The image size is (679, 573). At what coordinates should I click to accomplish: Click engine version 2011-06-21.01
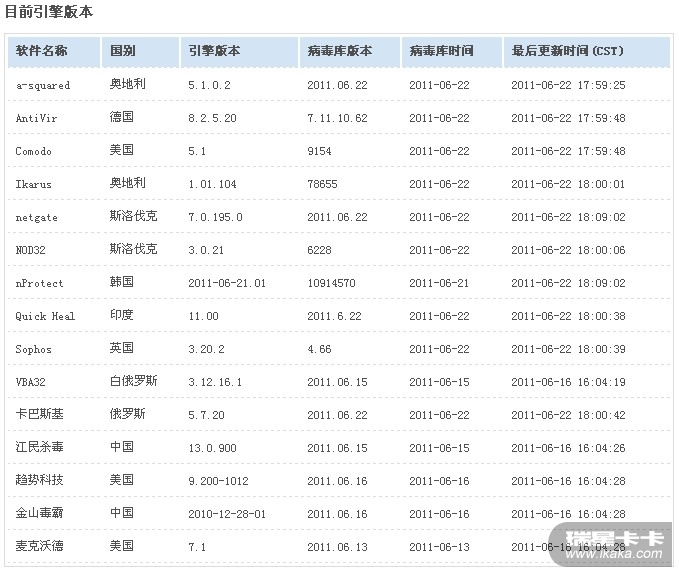(x=227, y=283)
